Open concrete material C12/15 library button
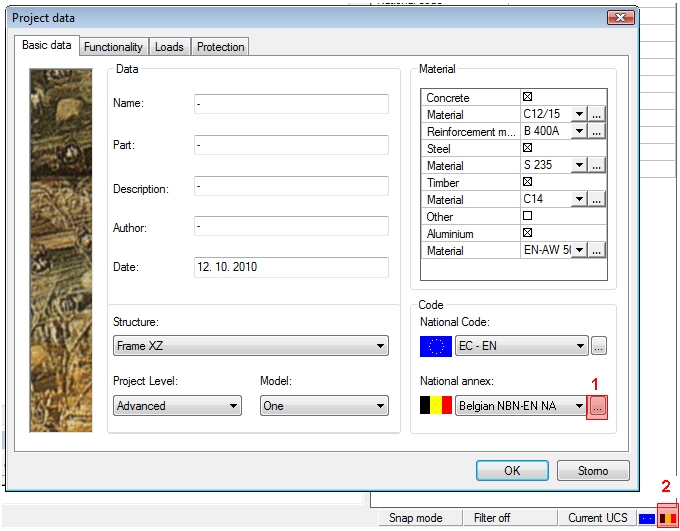 point(597,115)
